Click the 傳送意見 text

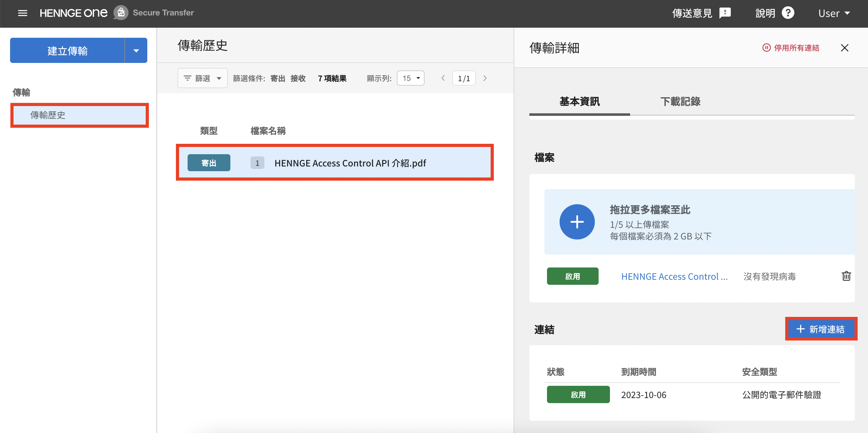(692, 13)
